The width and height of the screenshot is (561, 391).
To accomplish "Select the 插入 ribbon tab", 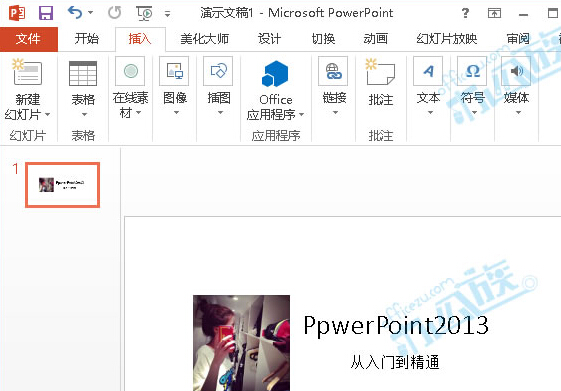I will [x=140, y=39].
